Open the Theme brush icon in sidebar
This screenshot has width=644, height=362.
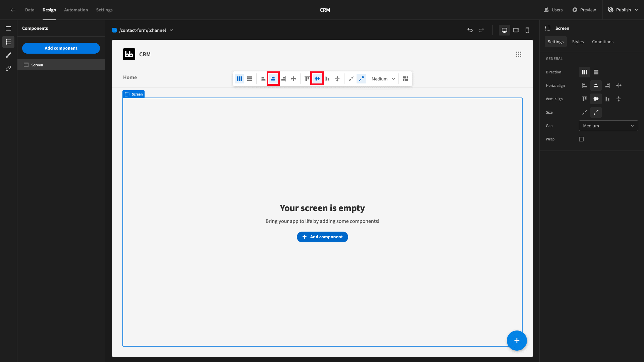[8, 55]
